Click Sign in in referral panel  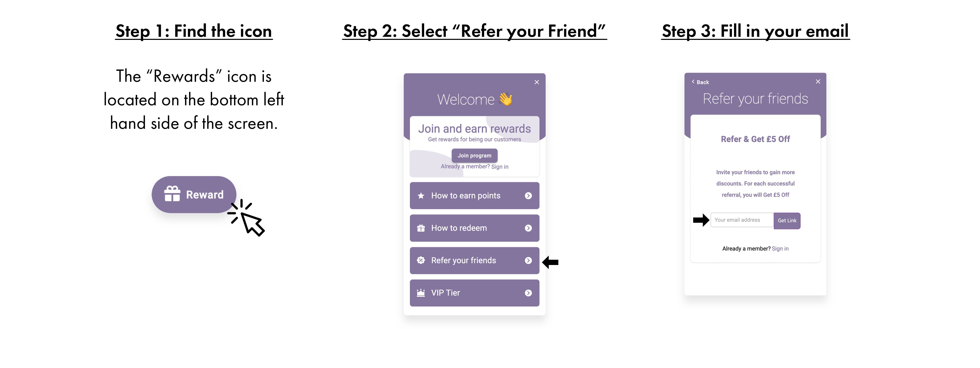[x=780, y=249]
